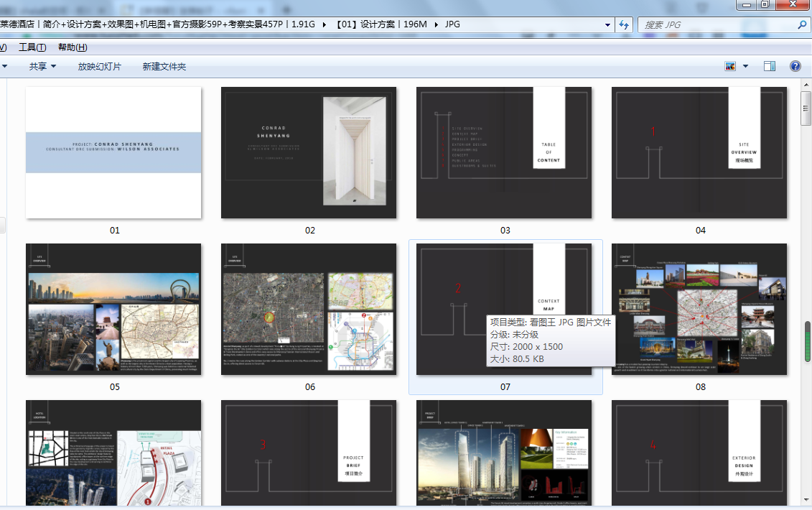Screen dimensions: 812x510
Task: Select thumbnail 06 satellite map page
Action: tap(309, 310)
